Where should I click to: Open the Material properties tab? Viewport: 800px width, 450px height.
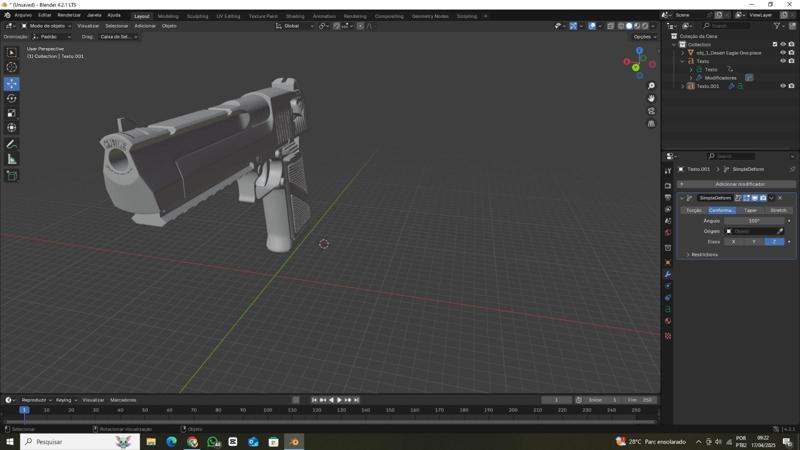(668, 321)
